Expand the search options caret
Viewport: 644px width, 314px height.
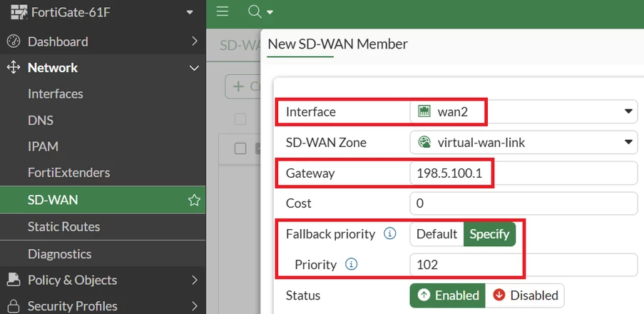(270, 13)
